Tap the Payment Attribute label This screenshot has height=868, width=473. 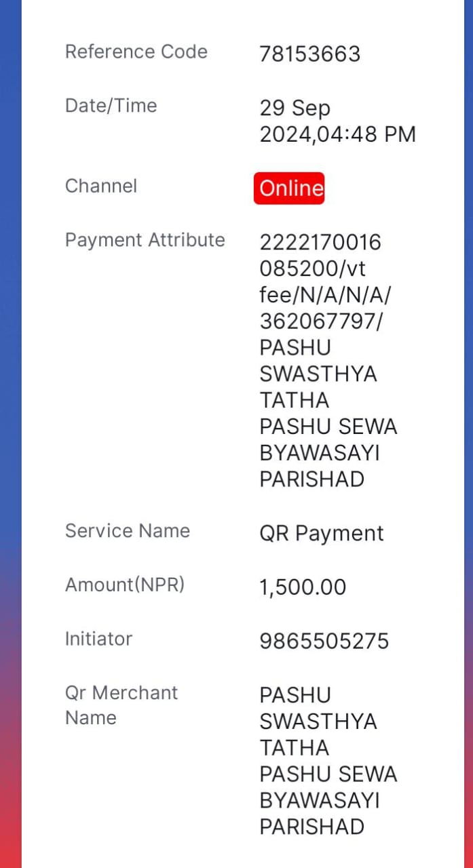145,240
